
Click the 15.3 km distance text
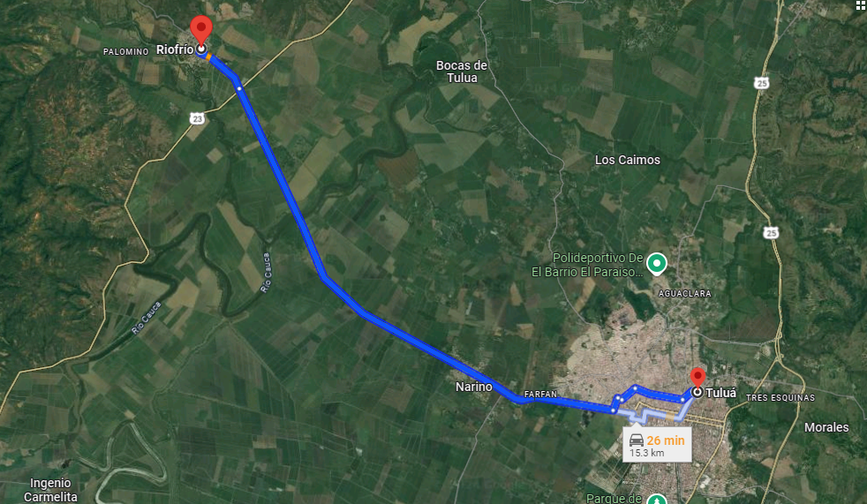click(x=647, y=453)
